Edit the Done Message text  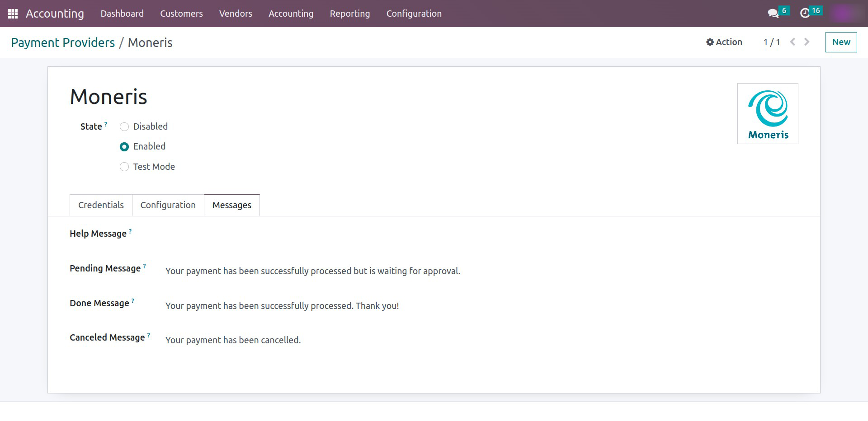pos(282,306)
